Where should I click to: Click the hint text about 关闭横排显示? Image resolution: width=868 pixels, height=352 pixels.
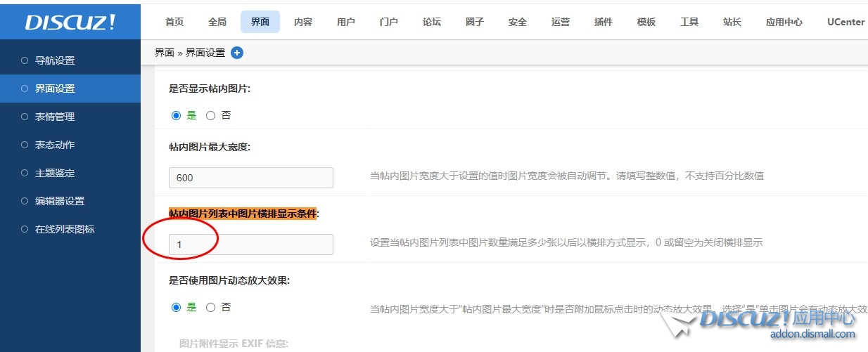click(566, 242)
